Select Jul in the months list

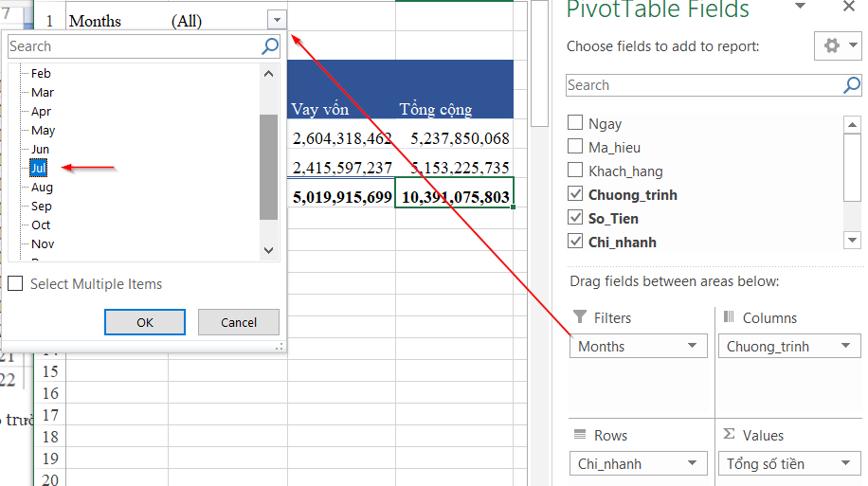coord(38,168)
